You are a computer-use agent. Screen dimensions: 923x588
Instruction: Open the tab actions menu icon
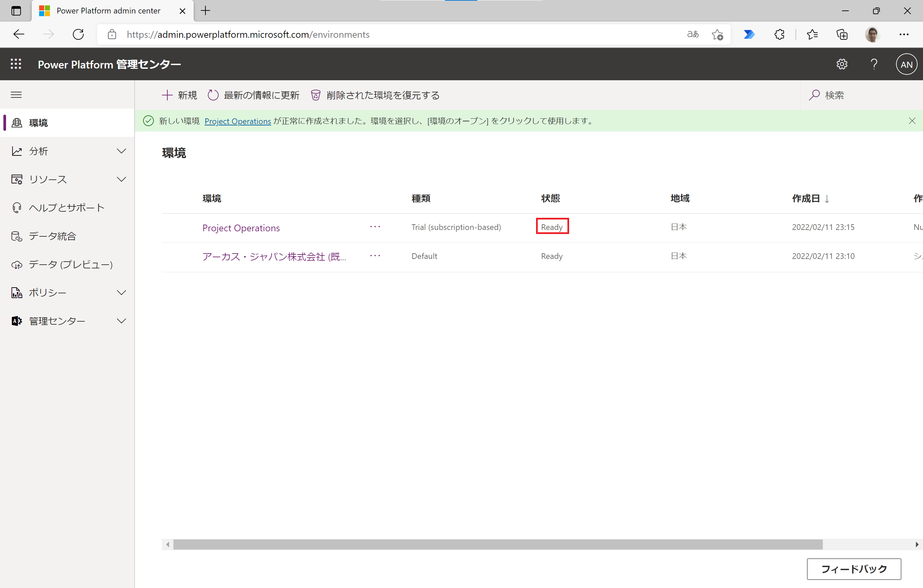point(16,11)
